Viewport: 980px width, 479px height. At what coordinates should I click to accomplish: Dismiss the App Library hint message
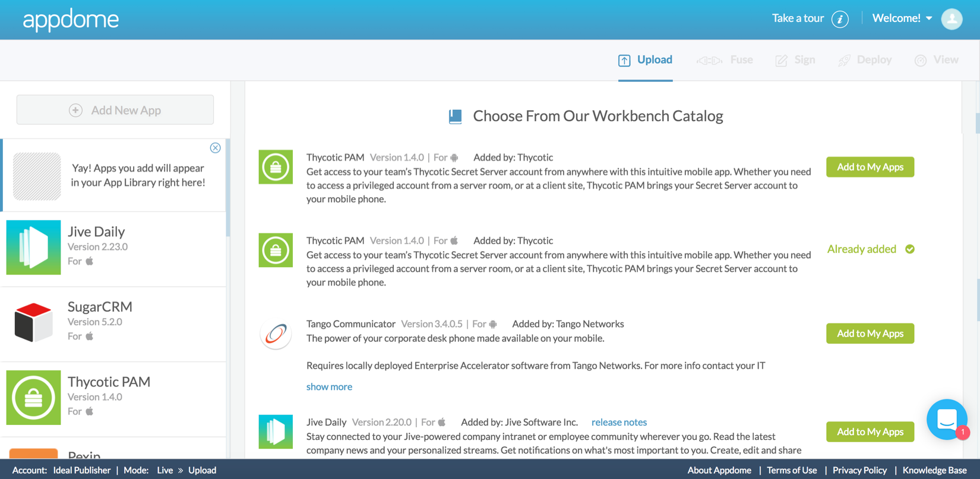[216, 148]
